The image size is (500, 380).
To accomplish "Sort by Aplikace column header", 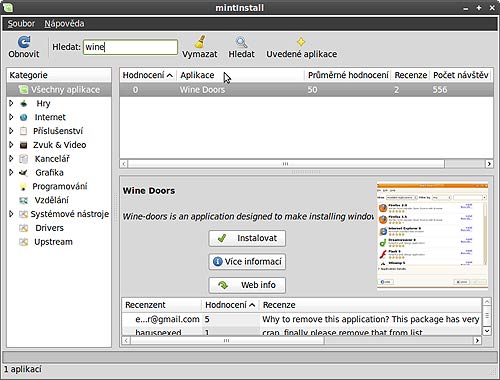I will coord(241,75).
